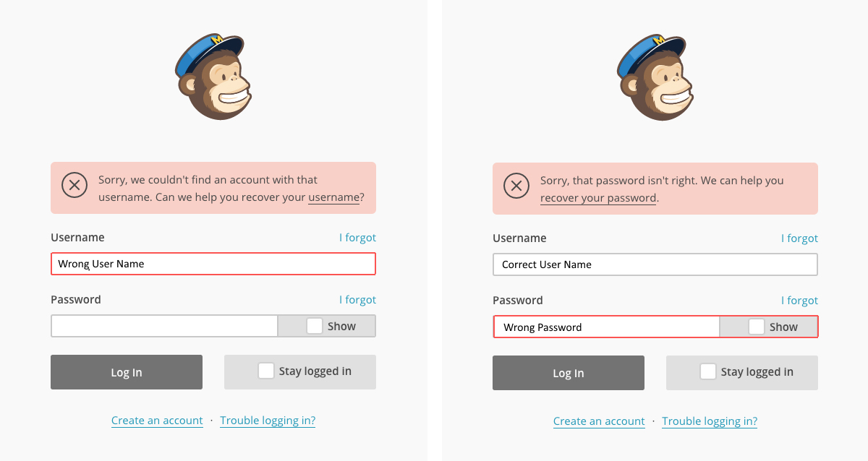Viewport: 868px width, 461px height.
Task: Click I forgot next to the left Username label
Action: pos(358,237)
